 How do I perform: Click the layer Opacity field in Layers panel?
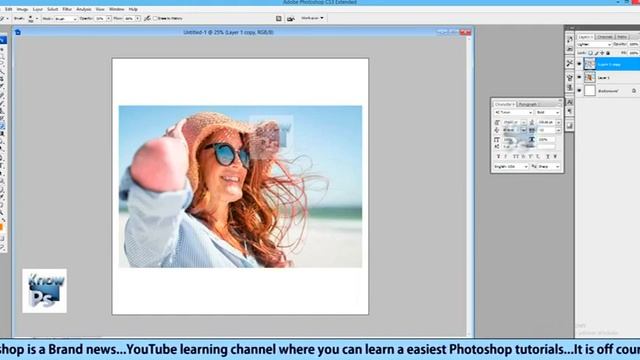coord(634,44)
